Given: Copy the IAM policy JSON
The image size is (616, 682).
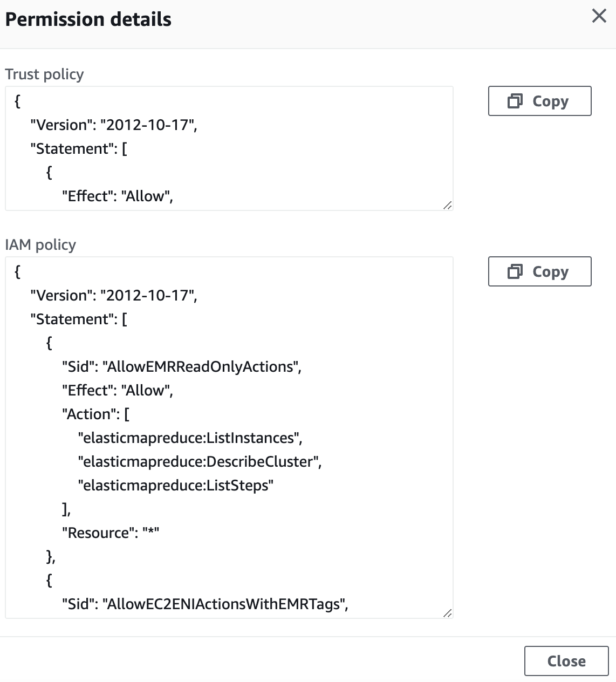Looking at the screenshot, I should click(539, 271).
